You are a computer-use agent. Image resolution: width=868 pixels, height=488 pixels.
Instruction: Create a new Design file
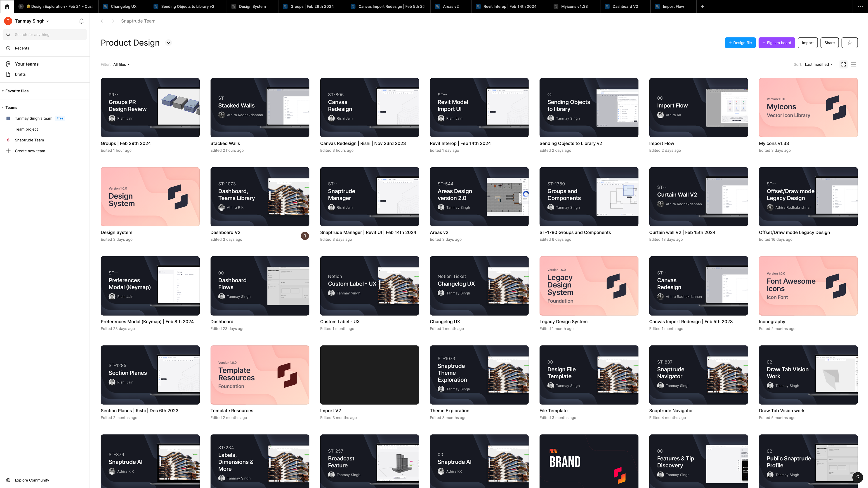point(740,43)
